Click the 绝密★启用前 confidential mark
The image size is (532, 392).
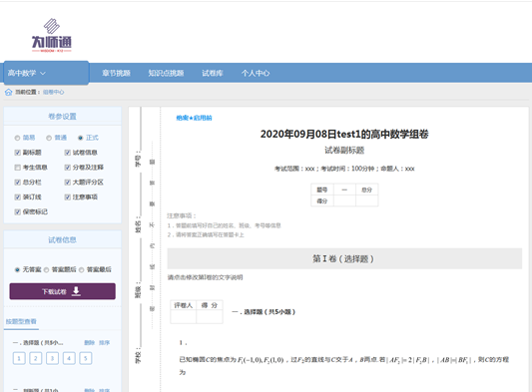pos(194,118)
